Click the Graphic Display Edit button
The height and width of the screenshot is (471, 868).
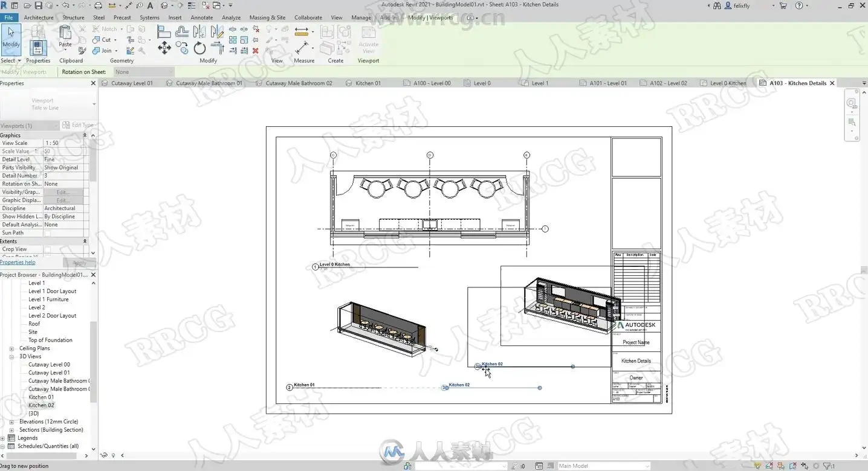62,200
